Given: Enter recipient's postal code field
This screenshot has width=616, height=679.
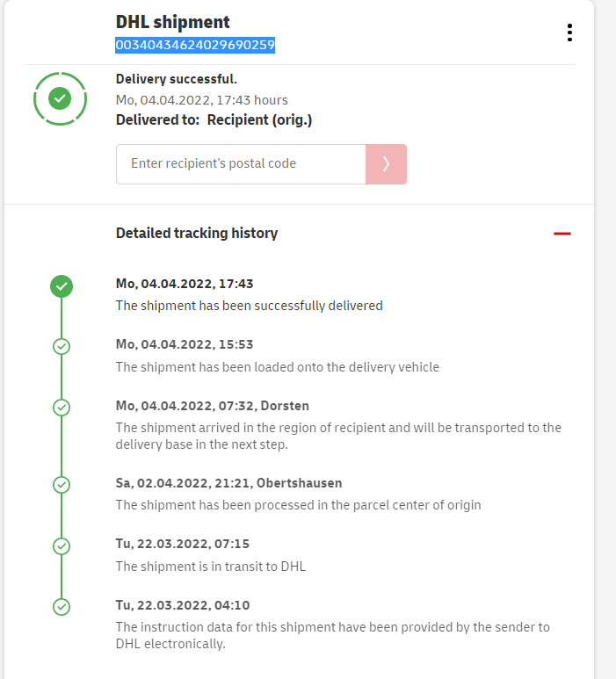Looking at the screenshot, I should (x=241, y=164).
